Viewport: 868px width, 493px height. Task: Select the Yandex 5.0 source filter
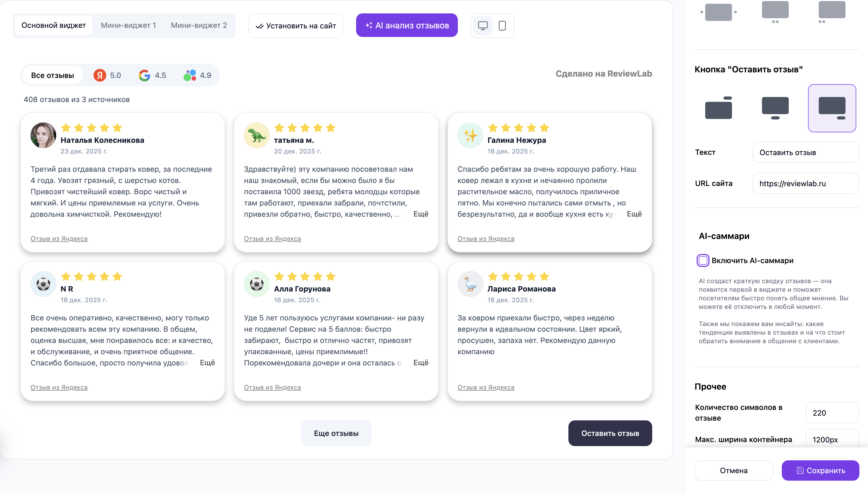click(x=107, y=75)
